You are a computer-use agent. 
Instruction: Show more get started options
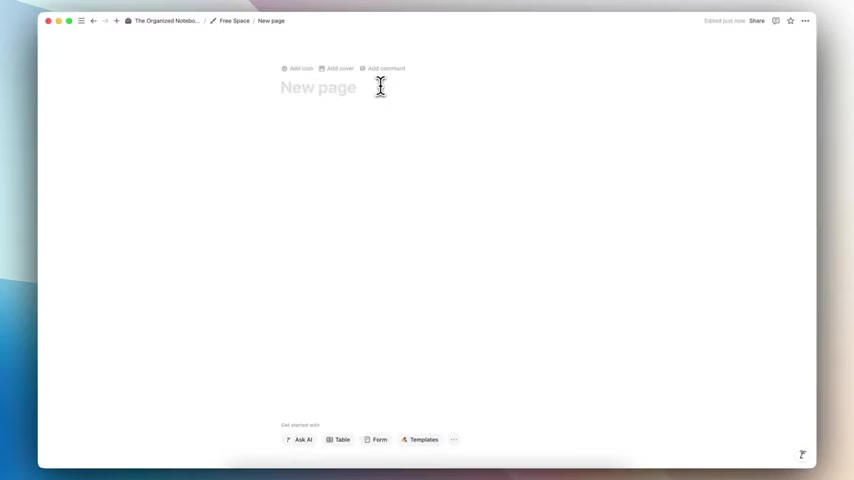454,440
